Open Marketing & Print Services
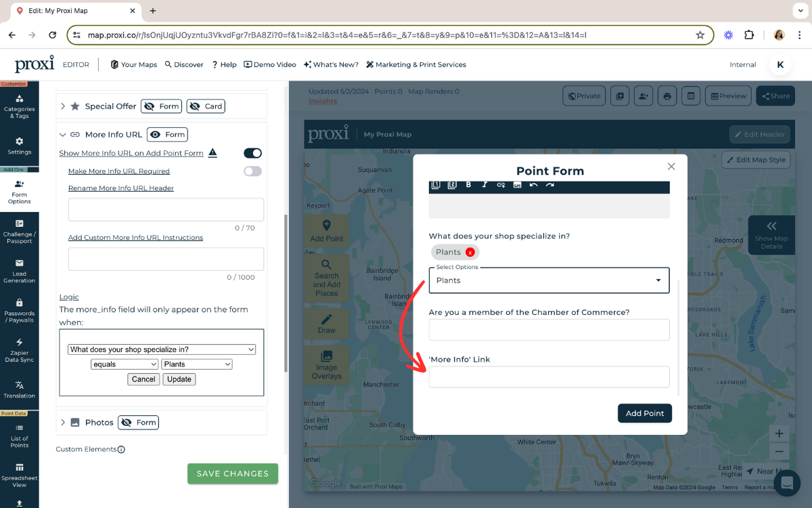 click(x=416, y=65)
